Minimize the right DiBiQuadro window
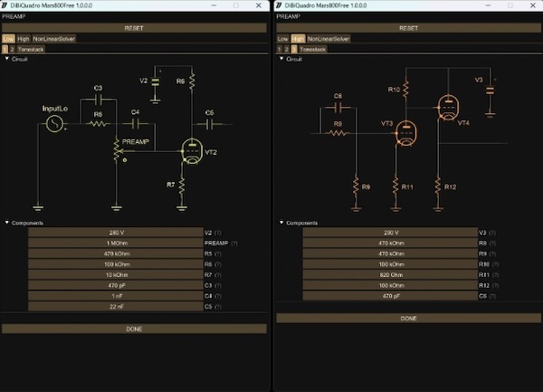This screenshot has width=543, height=392. pyautogui.click(x=488, y=5)
